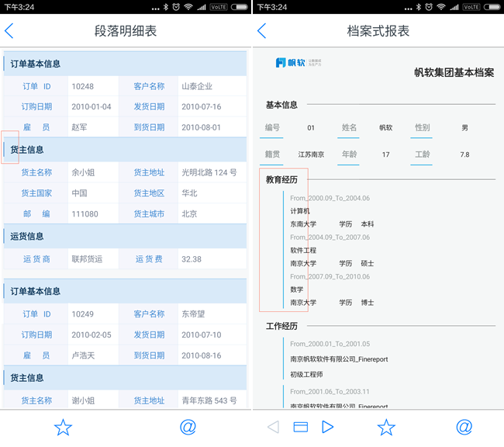Select address 光明北路 124 号

(x=209, y=172)
